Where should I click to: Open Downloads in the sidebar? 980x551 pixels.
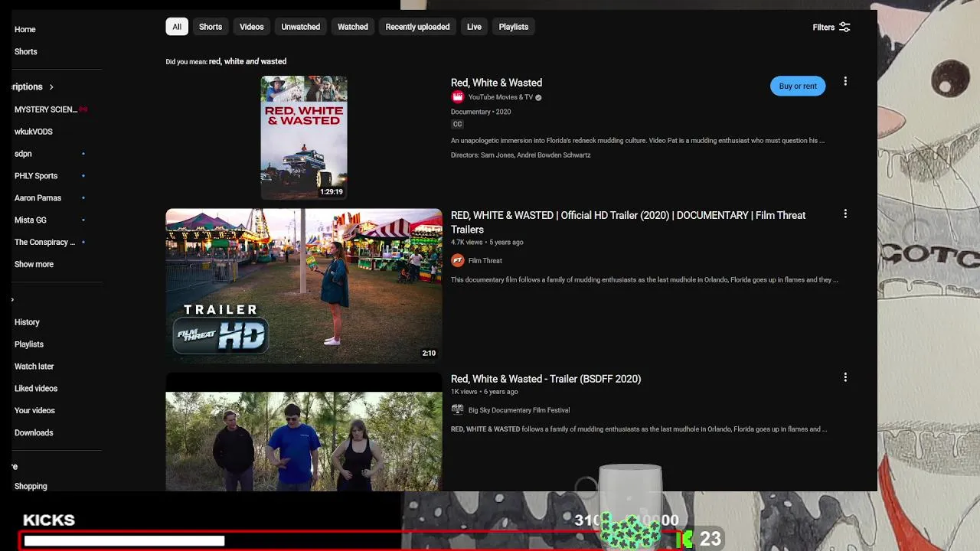(x=34, y=432)
